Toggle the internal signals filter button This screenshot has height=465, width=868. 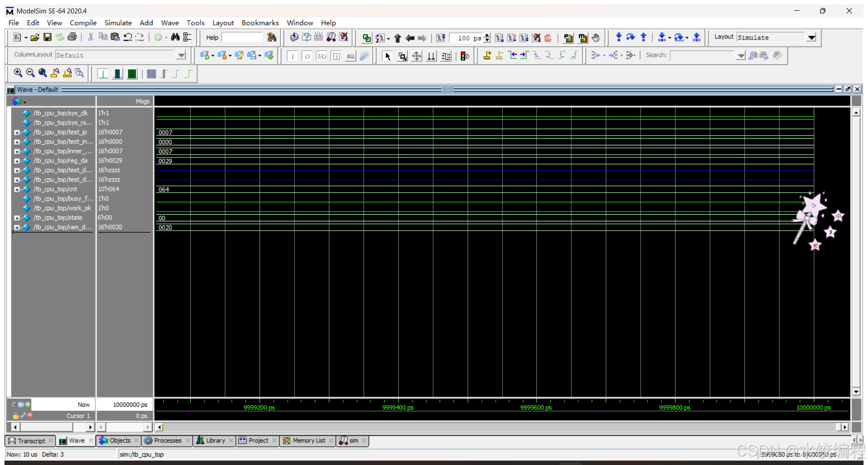point(336,56)
